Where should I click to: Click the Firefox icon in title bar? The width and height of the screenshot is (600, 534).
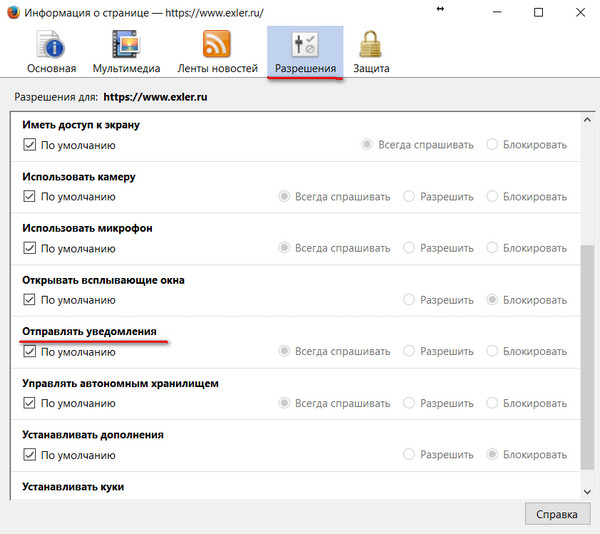click(13, 11)
